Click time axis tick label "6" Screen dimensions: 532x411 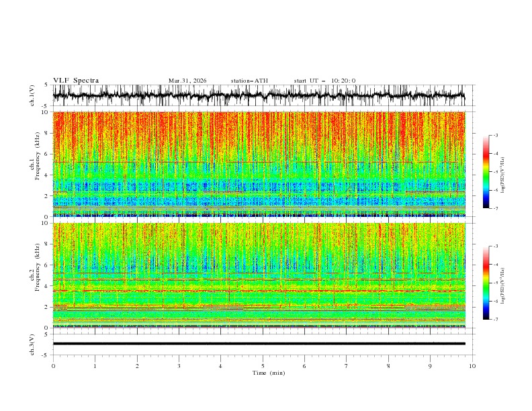(x=304, y=366)
